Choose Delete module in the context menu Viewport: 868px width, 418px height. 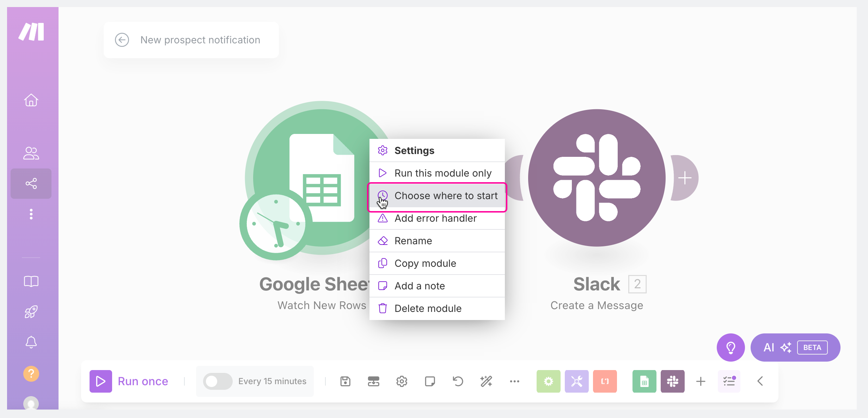[x=437, y=308]
